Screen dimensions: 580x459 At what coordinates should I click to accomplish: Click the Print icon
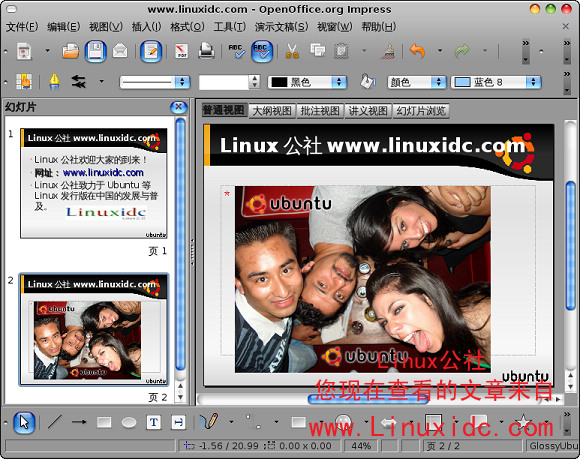click(x=206, y=51)
